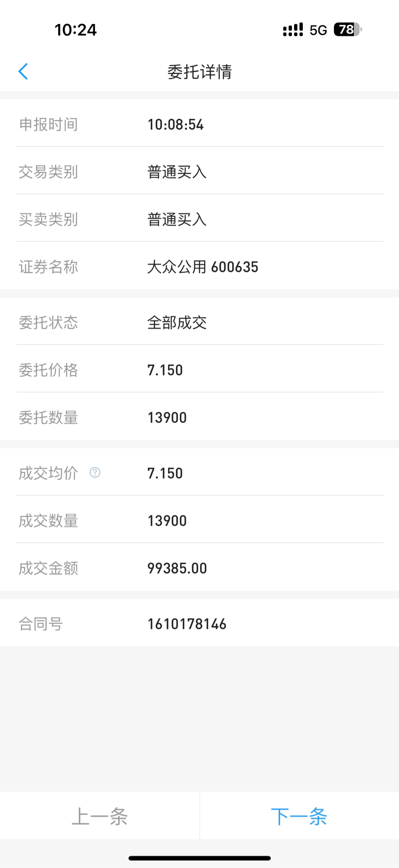Tap the 合同号 value 1610178146
399x868 pixels.
click(187, 624)
